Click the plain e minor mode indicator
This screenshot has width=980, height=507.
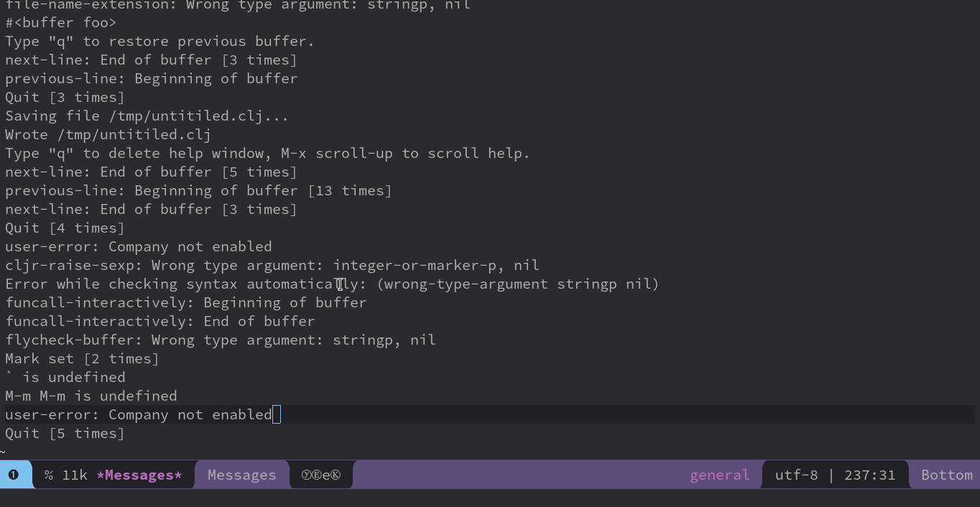tap(325, 475)
